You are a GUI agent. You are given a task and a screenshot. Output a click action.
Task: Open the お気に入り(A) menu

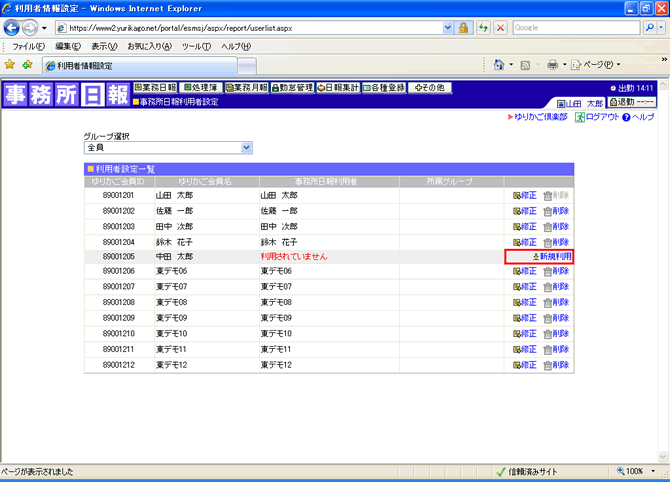point(150,46)
